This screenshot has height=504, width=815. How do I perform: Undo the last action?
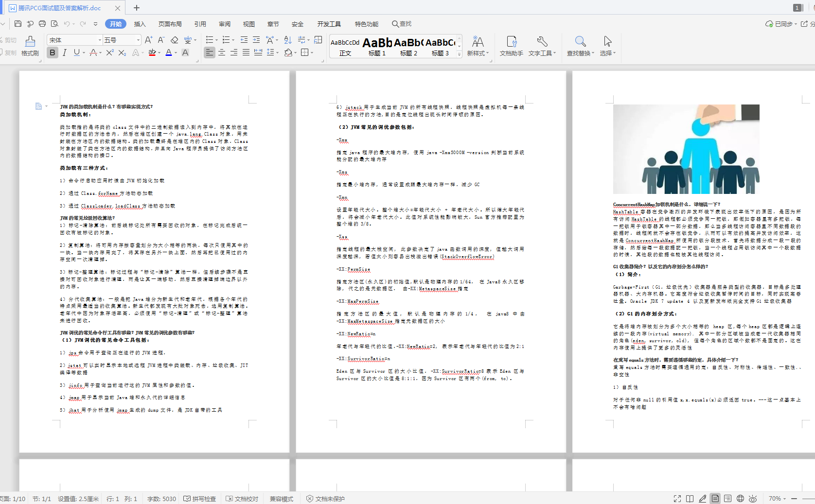pos(67,24)
